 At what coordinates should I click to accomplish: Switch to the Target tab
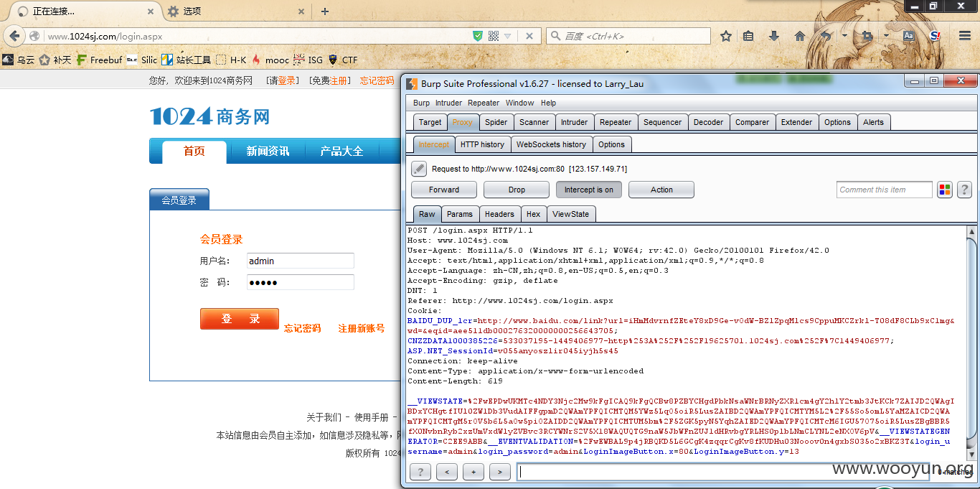(x=430, y=122)
